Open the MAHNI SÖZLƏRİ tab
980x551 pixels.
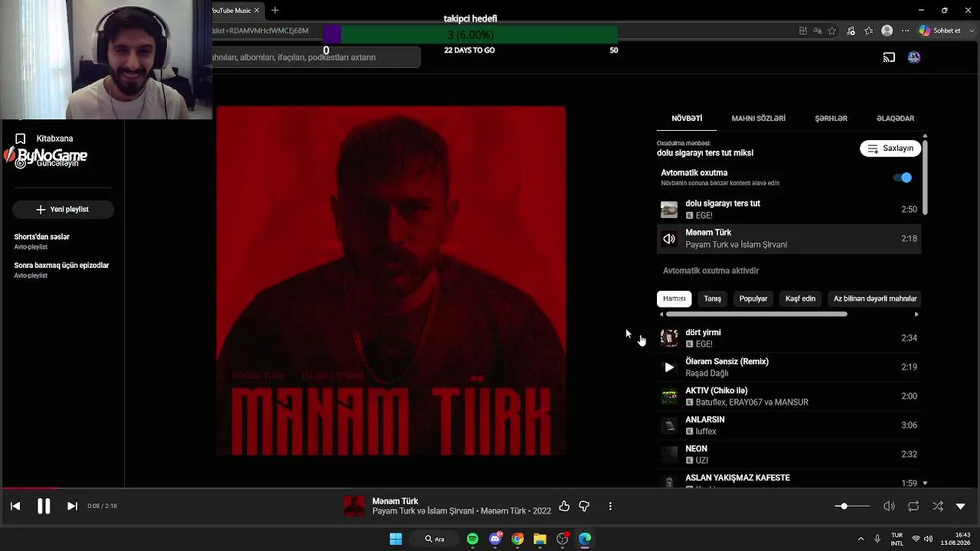(759, 119)
